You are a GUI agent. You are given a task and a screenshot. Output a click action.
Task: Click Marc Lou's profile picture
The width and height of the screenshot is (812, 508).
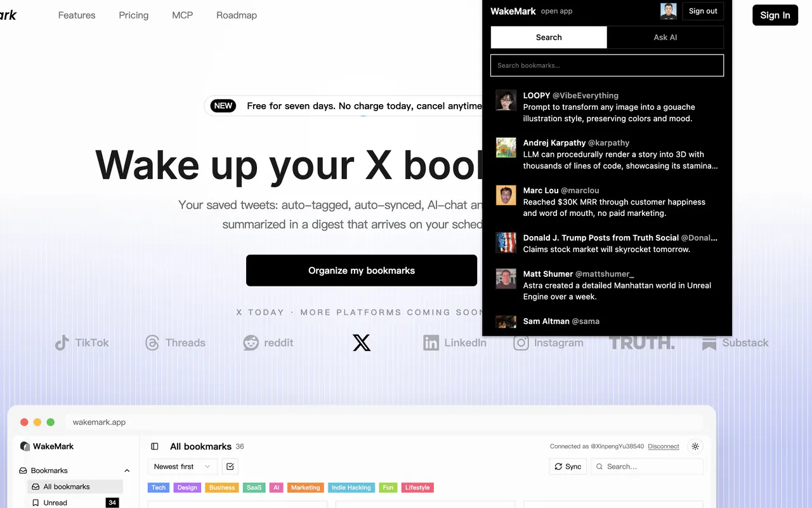point(506,196)
